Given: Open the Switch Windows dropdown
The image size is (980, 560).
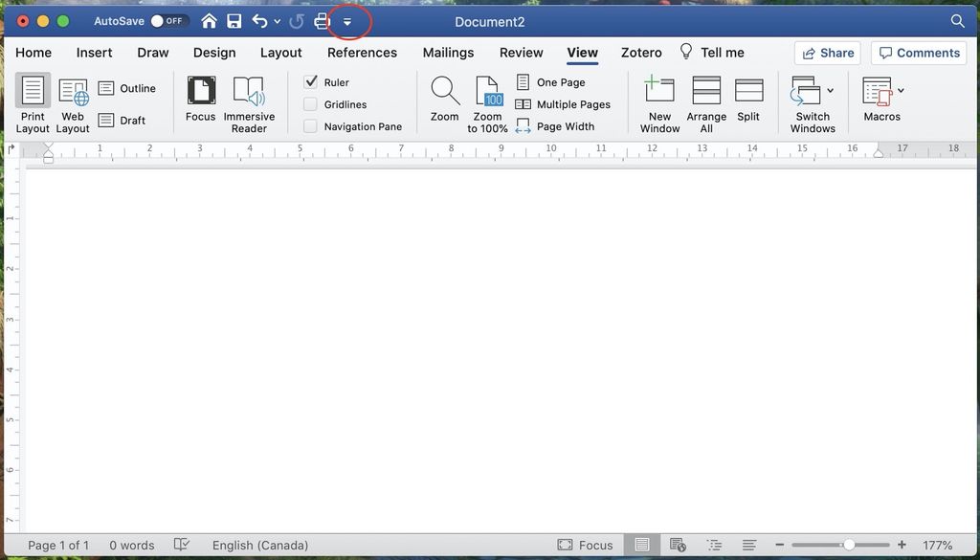Looking at the screenshot, I should coord(812,102).
